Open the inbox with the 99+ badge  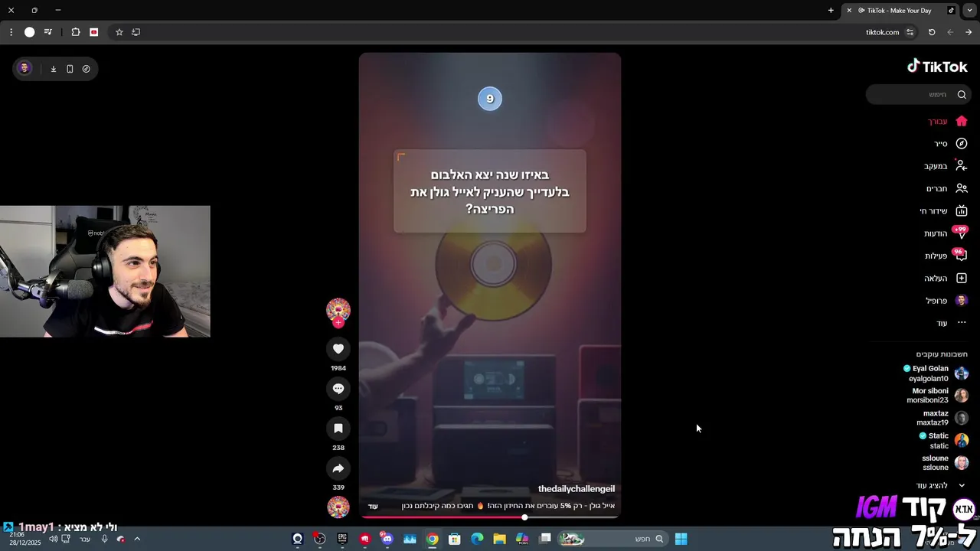(946, 233)
